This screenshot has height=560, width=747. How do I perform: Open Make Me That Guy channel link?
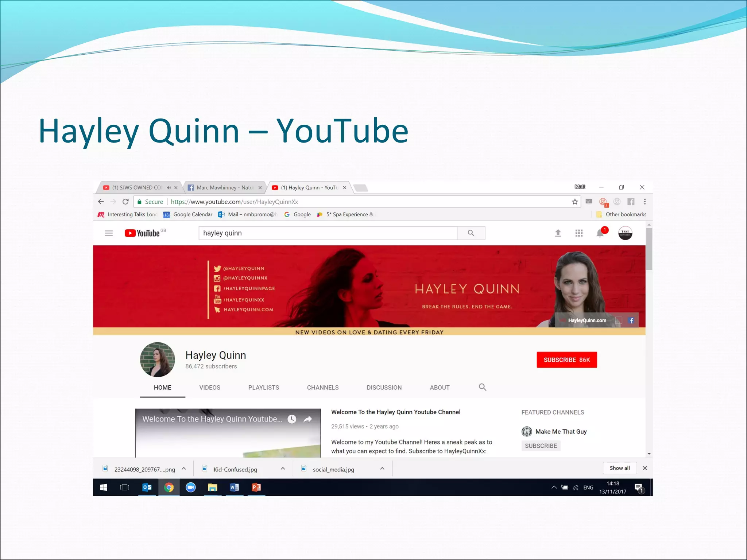[561, 432]
